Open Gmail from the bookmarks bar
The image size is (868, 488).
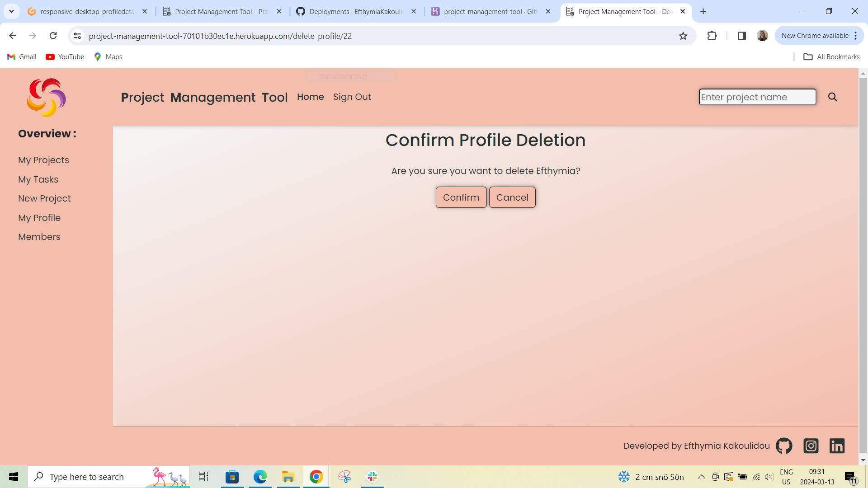[x=21, y=56]
